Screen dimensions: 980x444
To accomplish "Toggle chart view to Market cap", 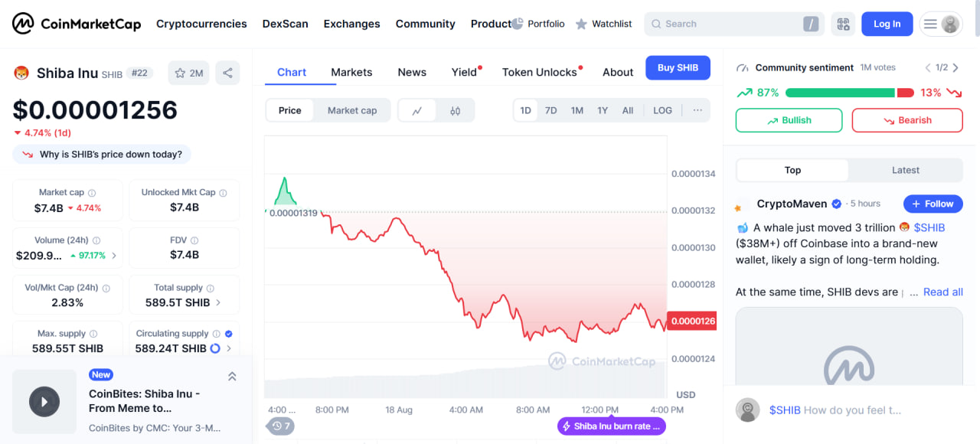I will (x=352, y=110).
